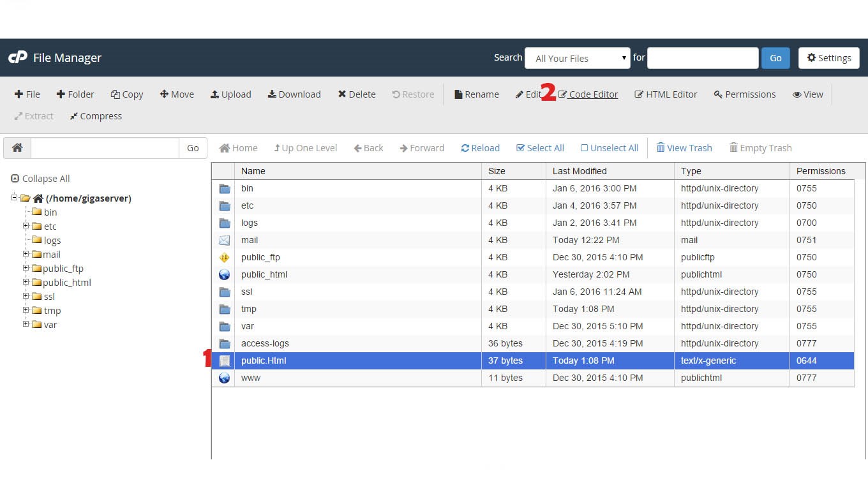Collapse the /home/gigaserver root node
868x490 pixels.
pyautogui.click(x=14, y=198)
